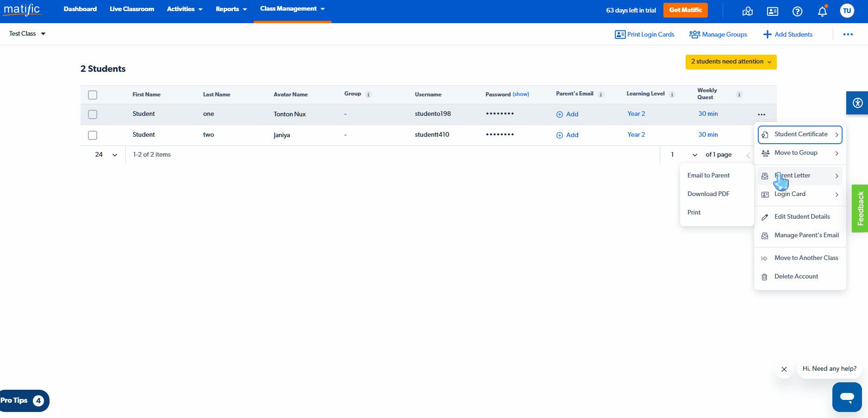The width and height of the screenshot is (868, 418).
Task: Choose Edit Student Details menu item
Action: pyautogui.click(x=802, y=217)
